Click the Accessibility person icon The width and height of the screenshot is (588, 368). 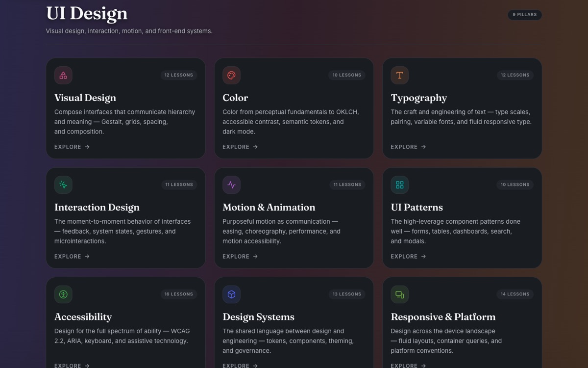coord(63,294)
